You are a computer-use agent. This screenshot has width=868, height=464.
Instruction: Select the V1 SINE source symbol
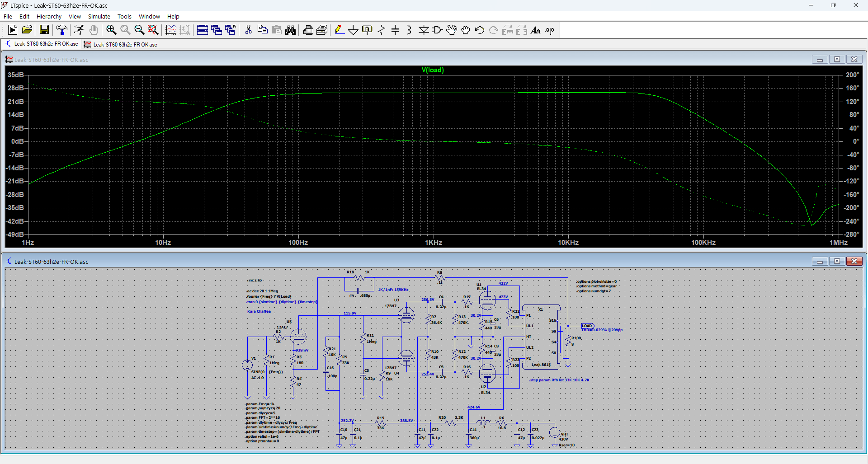tap(247, 365)
